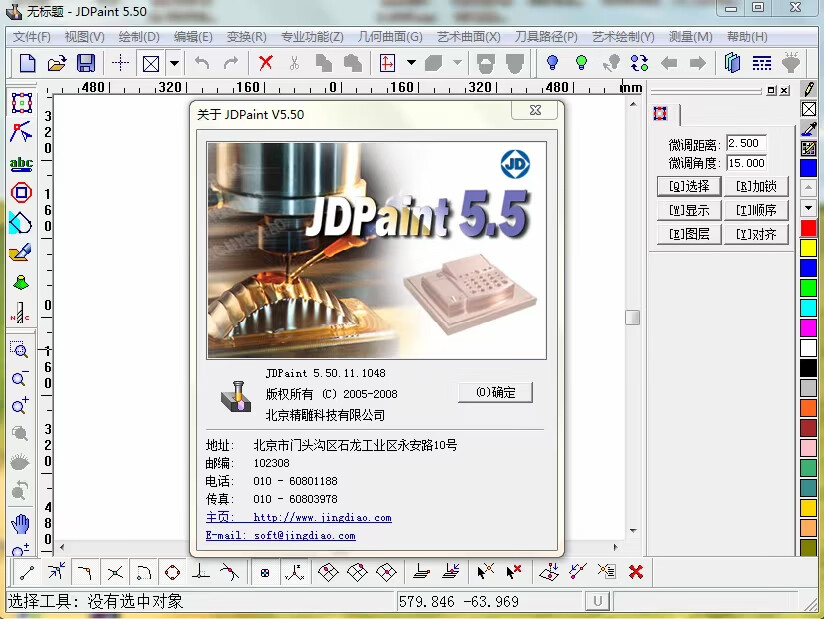
Task: Open the 视图(V) menu
Action: 85,37
